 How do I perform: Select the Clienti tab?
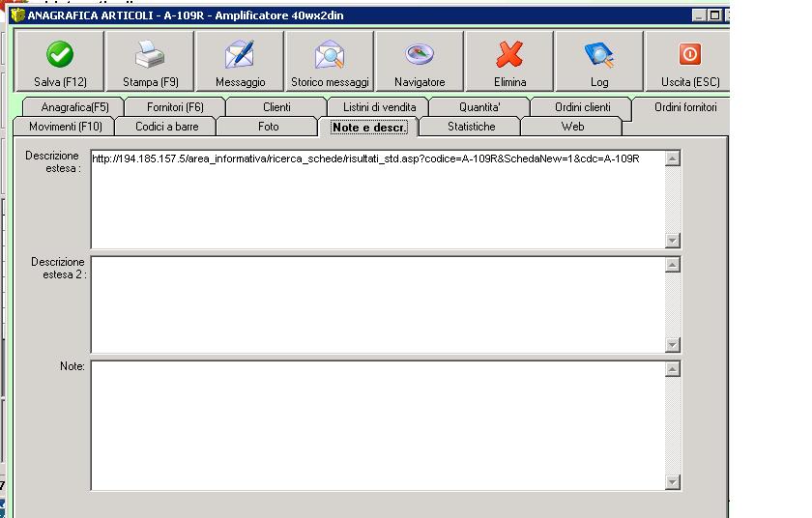pos(276,107)
